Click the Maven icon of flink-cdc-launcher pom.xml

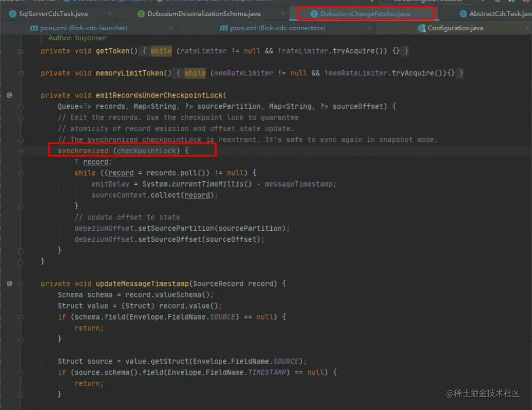click(34, 28)
